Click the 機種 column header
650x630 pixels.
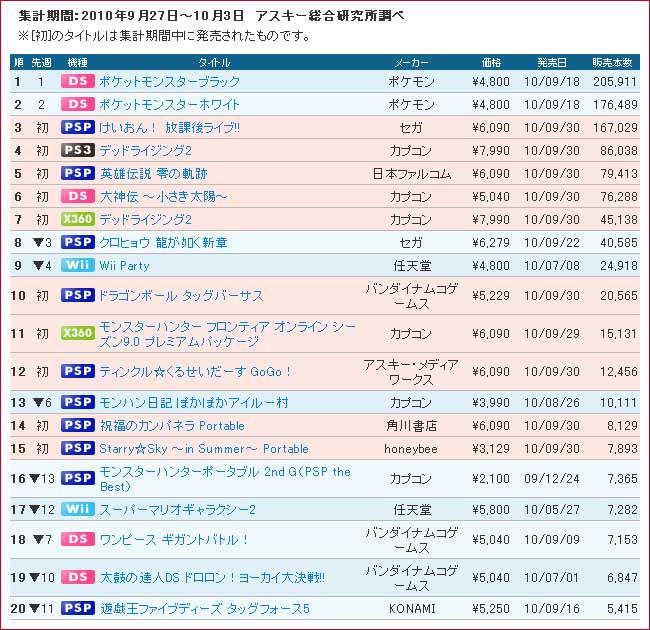click(78, 62)
